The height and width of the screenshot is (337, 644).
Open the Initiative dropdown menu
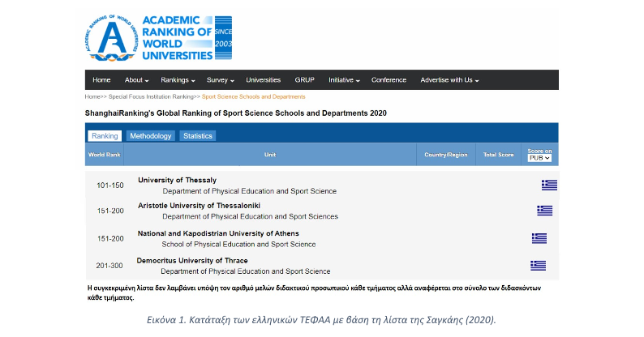(x=344, y=80)
